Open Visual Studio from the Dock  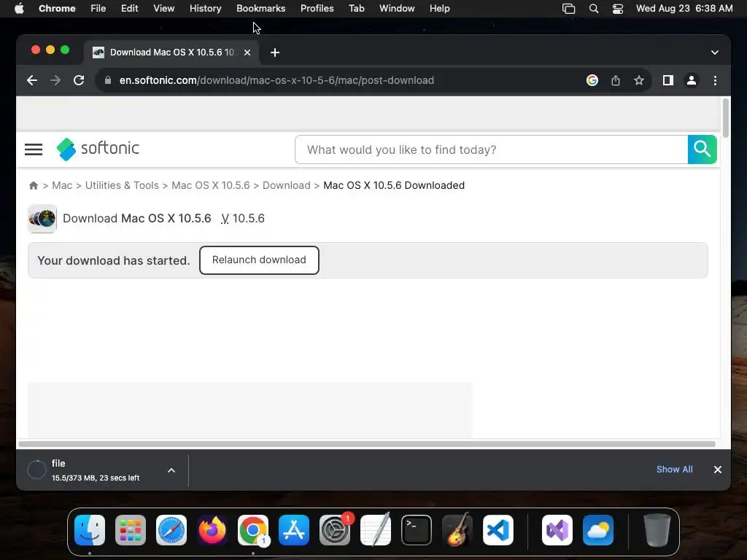[x=557, y=530]
